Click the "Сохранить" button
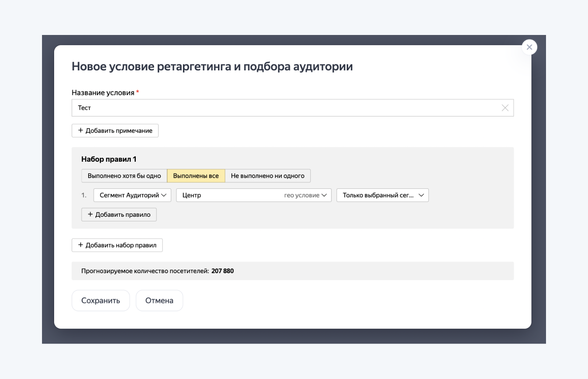Image resolution: width=588 pixels, height=379 pixels. tap(100, 300)
